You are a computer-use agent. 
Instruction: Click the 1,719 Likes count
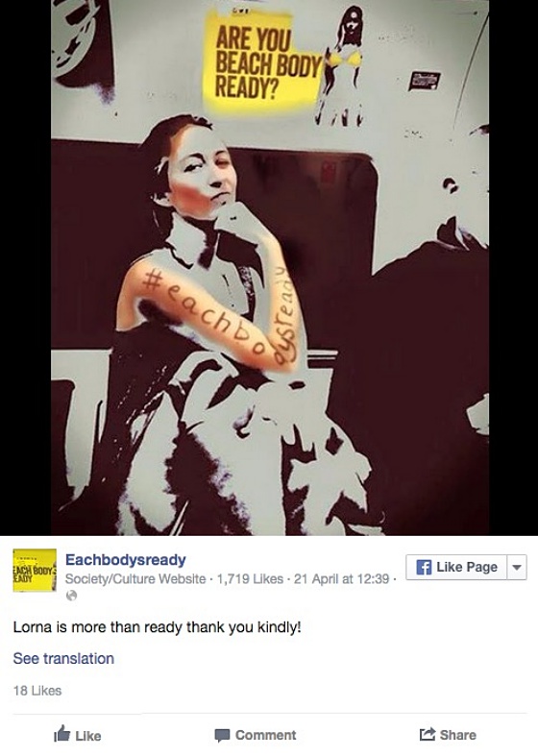click(250, 578)
